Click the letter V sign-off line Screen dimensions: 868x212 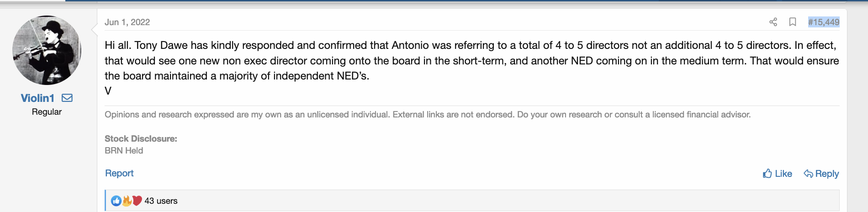pos(108,91)
